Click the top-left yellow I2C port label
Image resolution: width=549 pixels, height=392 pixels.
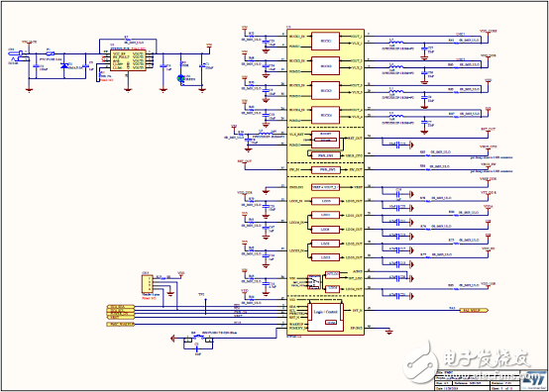tap(120, 307)
